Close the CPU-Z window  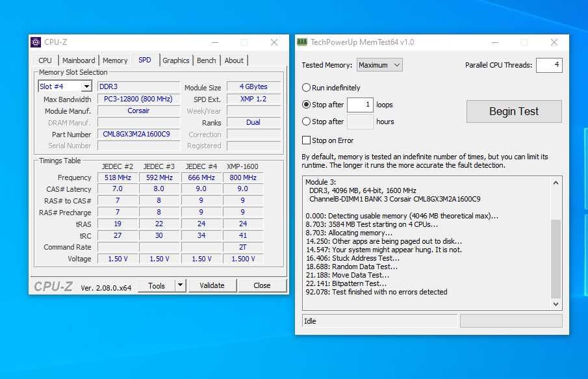click(x=274, y=42)
